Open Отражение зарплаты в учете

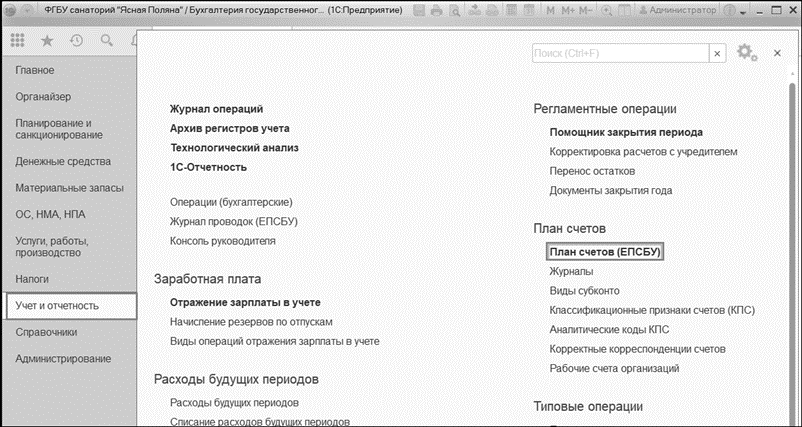[245, 303]
